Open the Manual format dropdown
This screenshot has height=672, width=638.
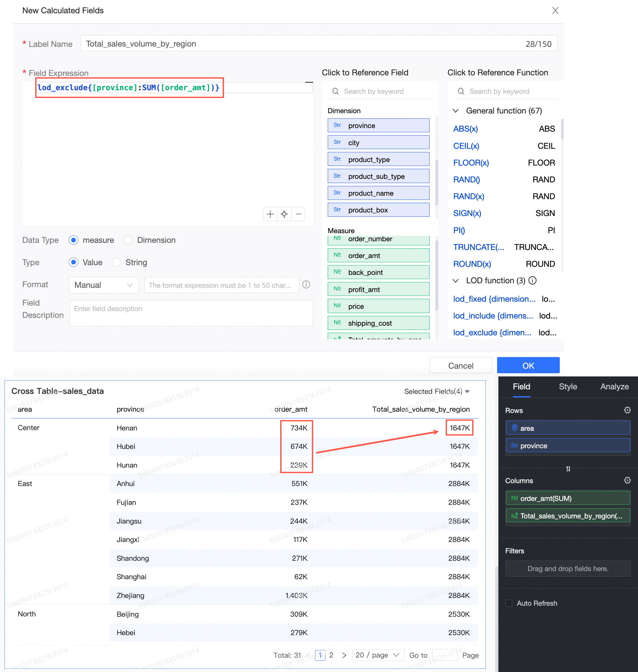click(103, 285)
